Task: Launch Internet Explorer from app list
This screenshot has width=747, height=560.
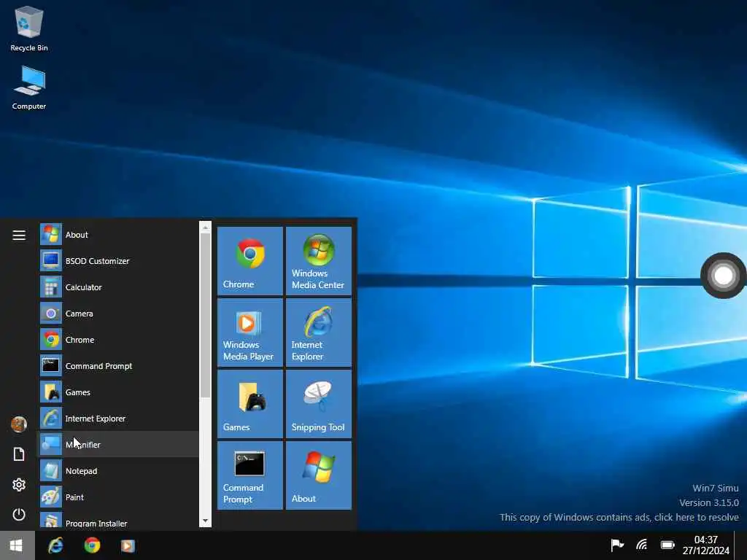Action: 117,418
